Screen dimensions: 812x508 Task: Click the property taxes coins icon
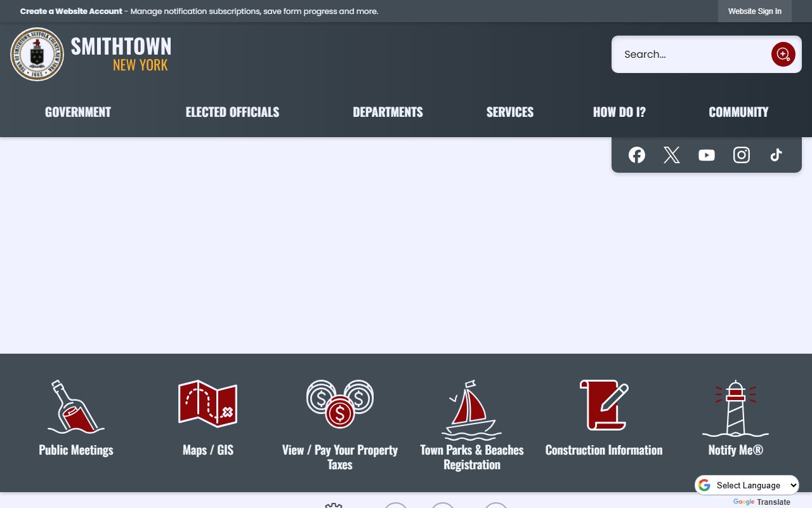coord(340,404)
